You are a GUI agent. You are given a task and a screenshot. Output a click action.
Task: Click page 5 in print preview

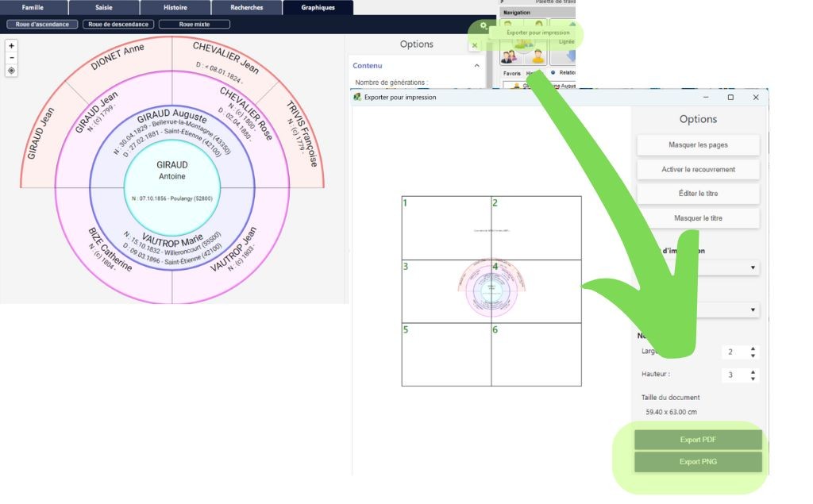pos(446,355)
